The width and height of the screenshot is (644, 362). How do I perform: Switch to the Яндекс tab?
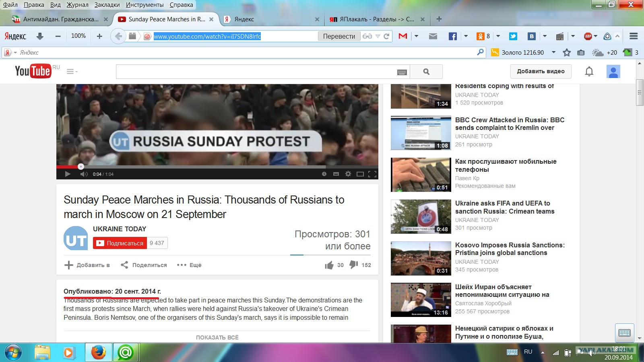[x=271, y=19]
